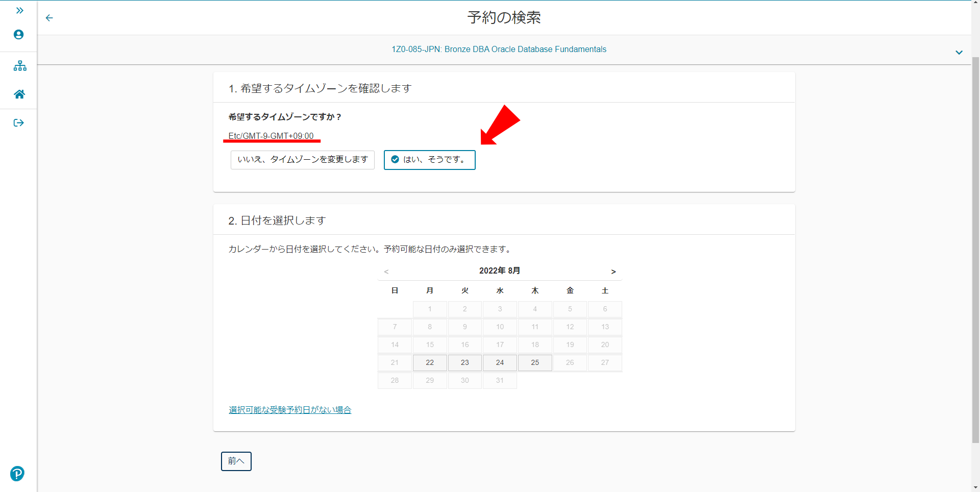Expand exam details chevron at right
This screenshot has height=492, width=980.
point(959,52)
